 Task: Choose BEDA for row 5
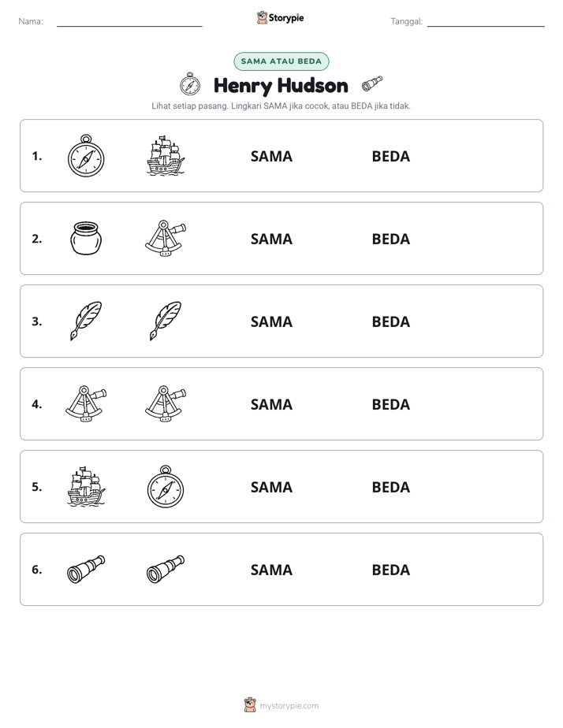pos(390,487)
